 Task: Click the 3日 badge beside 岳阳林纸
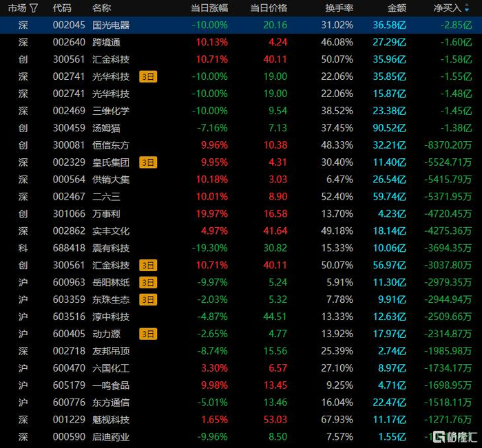148,282
